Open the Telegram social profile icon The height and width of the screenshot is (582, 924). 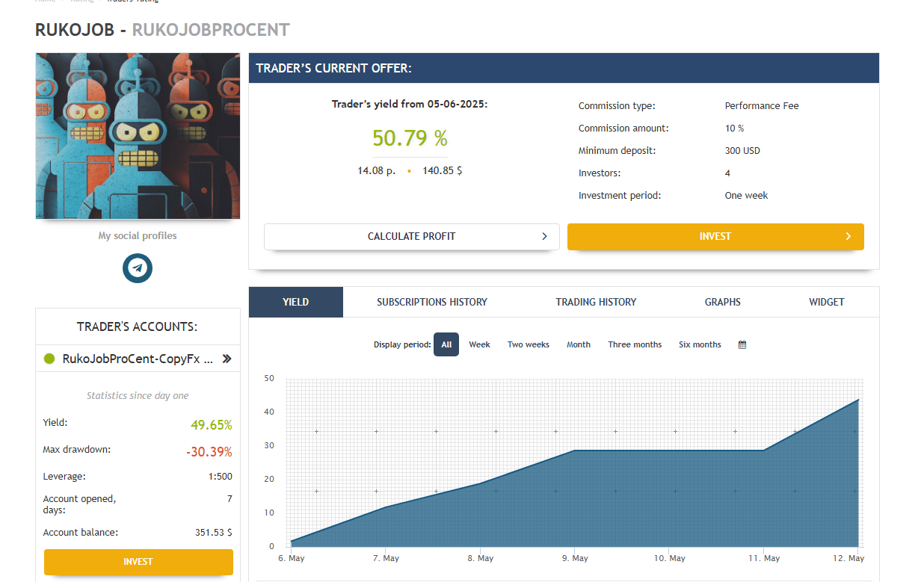click(138, 268)
